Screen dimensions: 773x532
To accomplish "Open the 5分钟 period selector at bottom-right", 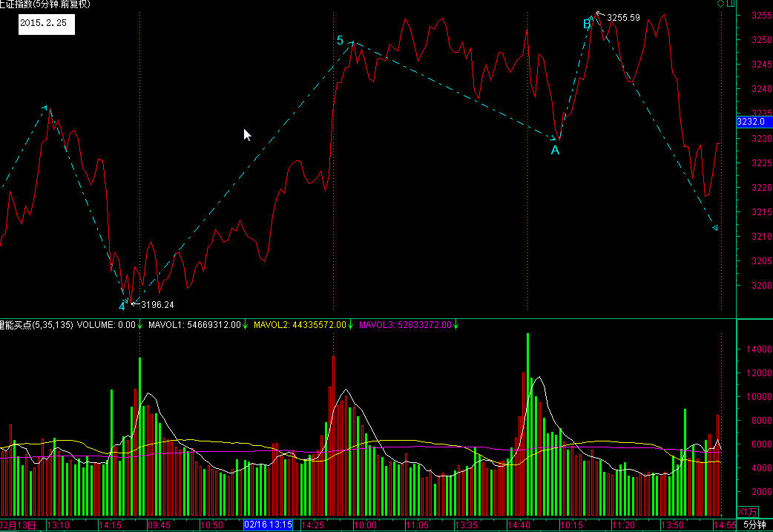I will [x=754, y=524].
